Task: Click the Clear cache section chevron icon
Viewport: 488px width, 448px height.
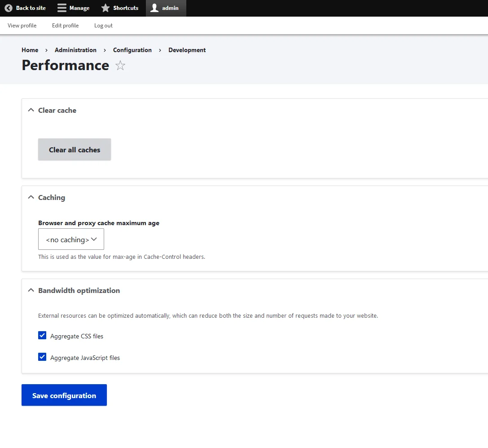Action: (x=31, y=109)
